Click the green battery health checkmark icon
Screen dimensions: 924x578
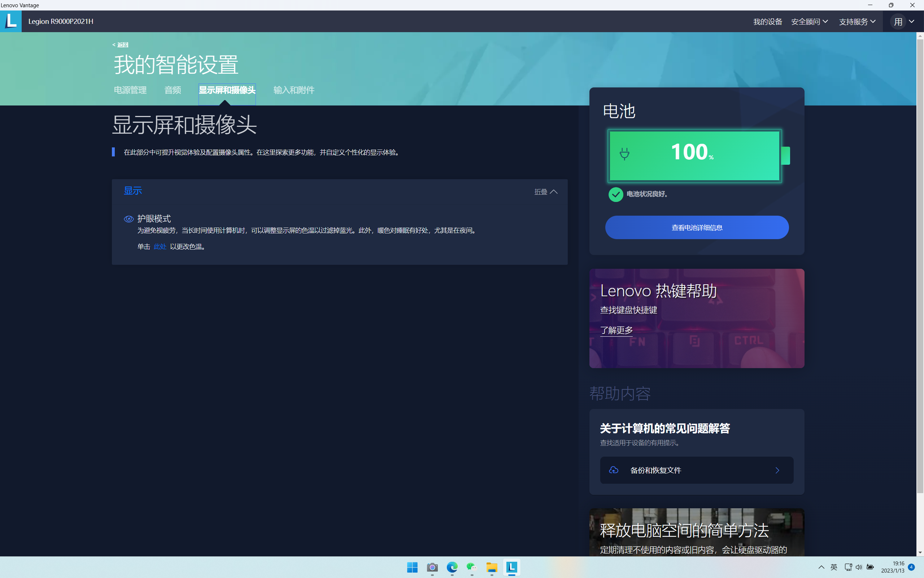[x=615, y=194]
